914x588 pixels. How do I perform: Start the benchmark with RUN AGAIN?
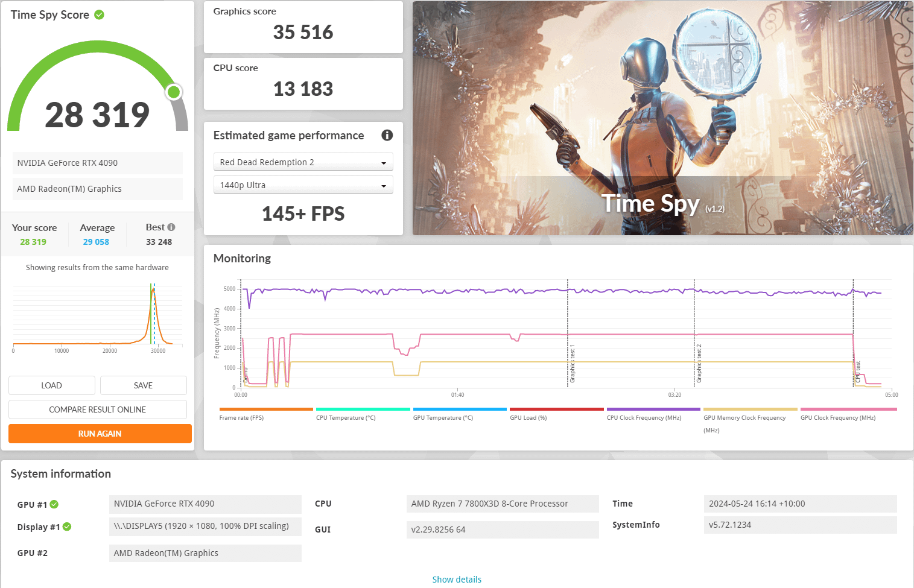(x=100, y=434)
